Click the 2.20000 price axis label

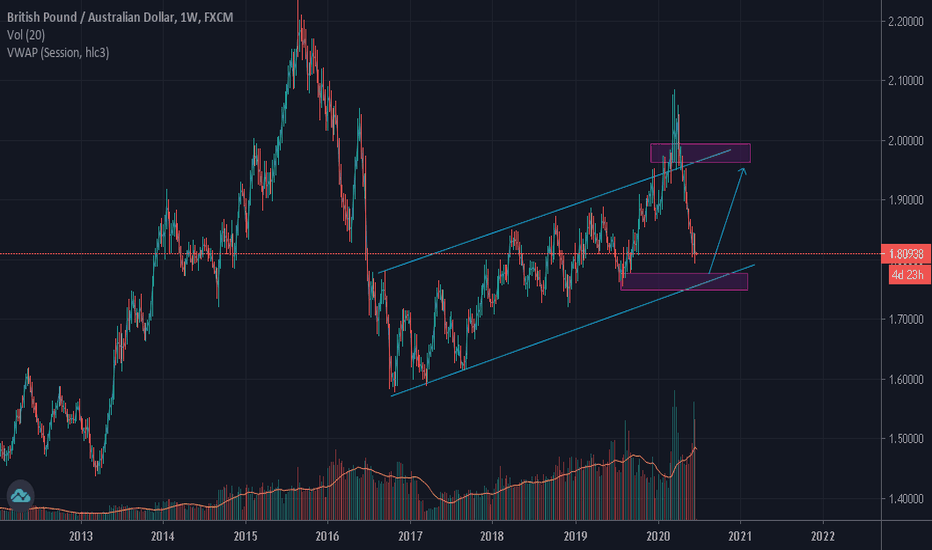905,21
